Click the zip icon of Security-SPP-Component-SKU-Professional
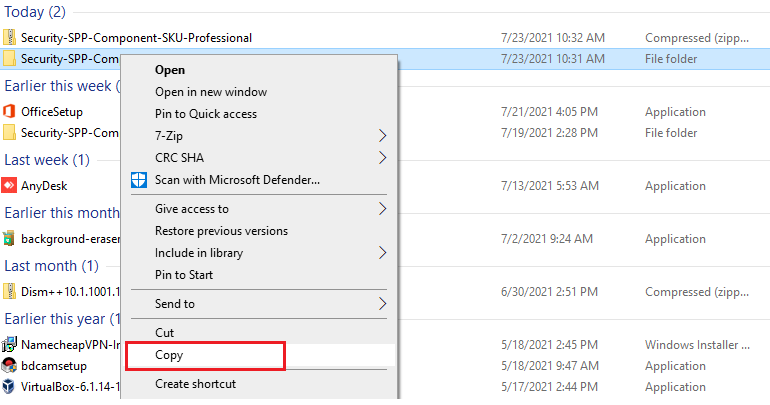The height and width of the screenshot is (405, 770). pos(9,38)
